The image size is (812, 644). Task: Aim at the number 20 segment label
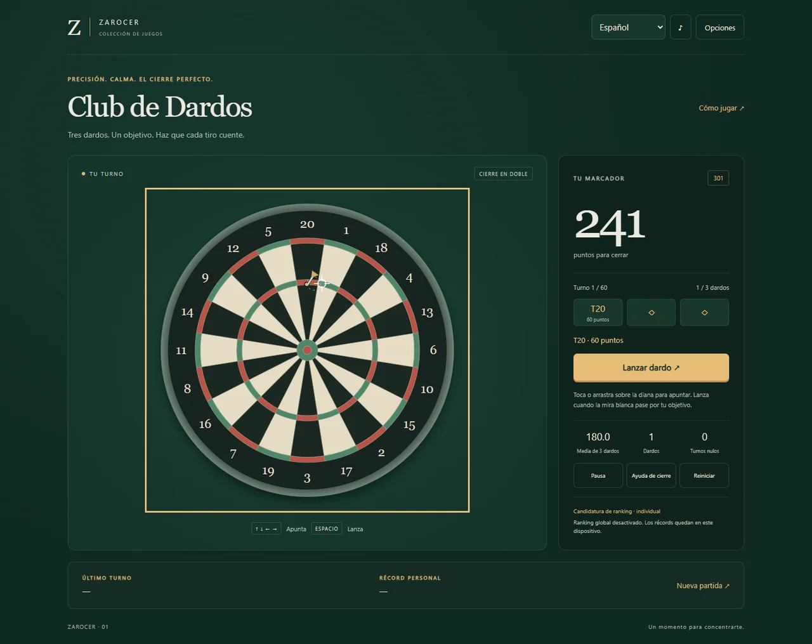307,224
